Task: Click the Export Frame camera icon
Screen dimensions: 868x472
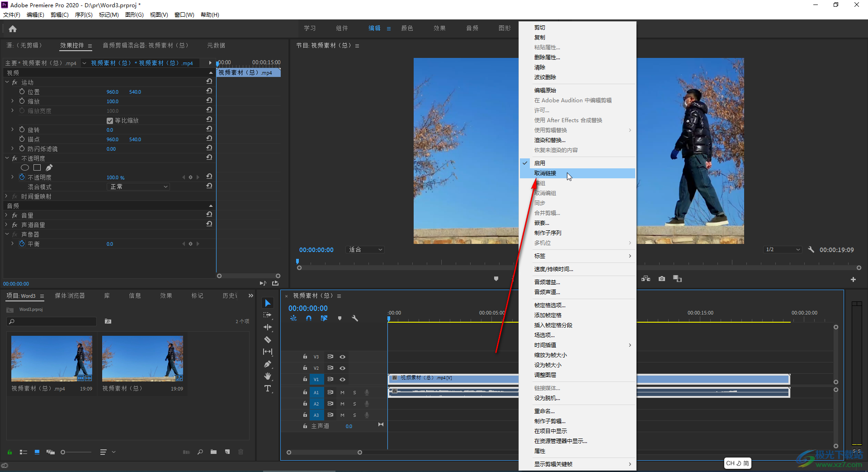Action: [662, 279]
